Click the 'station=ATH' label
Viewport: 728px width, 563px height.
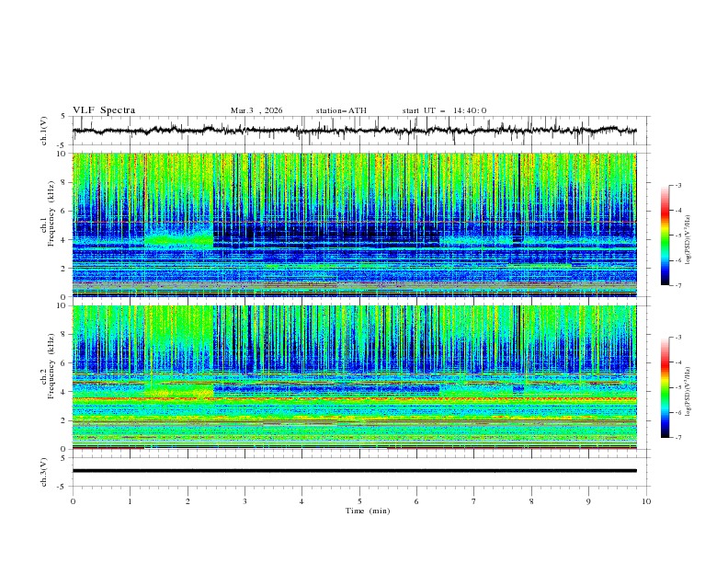click(341, 110)
